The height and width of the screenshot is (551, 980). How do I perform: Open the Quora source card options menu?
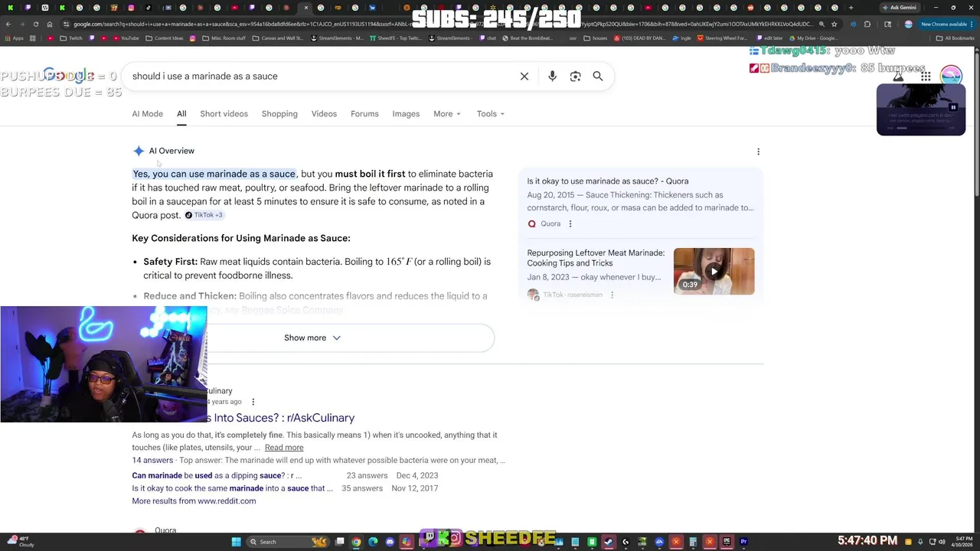point(570,224)
